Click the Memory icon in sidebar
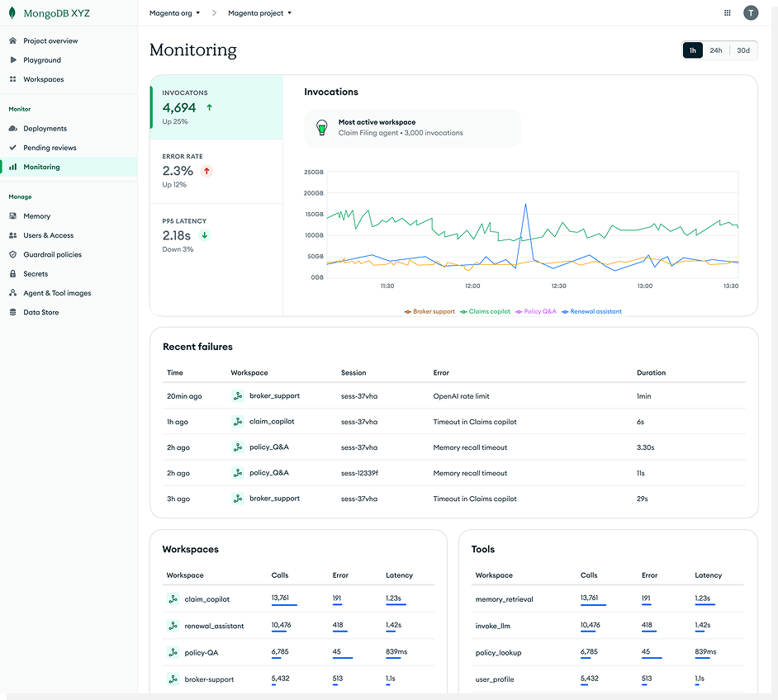Screen dimensions: 778x700 [13, 216]
